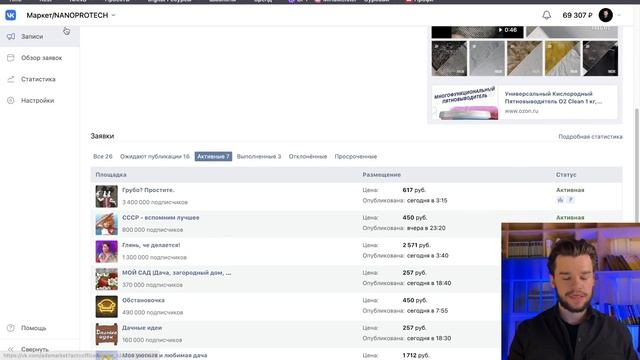This screenshot has width=640, height=360.
Task: Click the Записи megaphone icon
Action: tap(11, 36)
